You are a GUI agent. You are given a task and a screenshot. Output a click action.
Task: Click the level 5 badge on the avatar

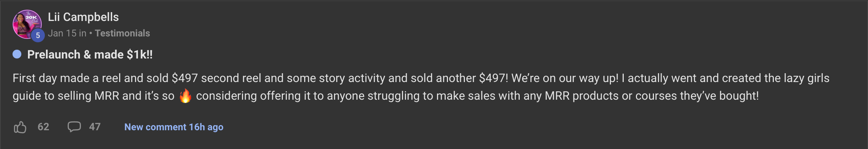pos(38,36)
